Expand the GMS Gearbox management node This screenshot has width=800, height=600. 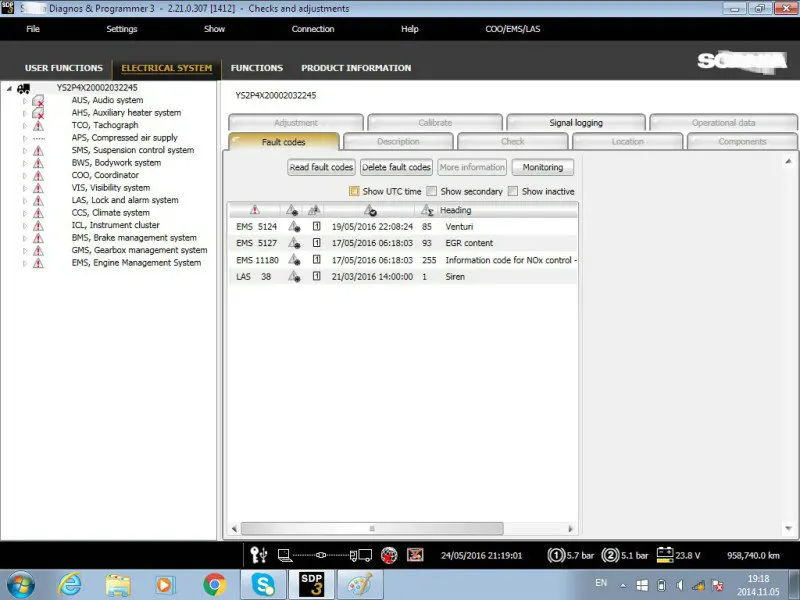[x=24, y=251]
